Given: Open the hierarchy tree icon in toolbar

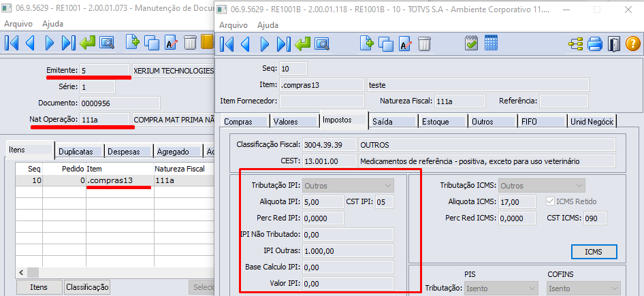Looking at the screenshot, I should [575, 43].
